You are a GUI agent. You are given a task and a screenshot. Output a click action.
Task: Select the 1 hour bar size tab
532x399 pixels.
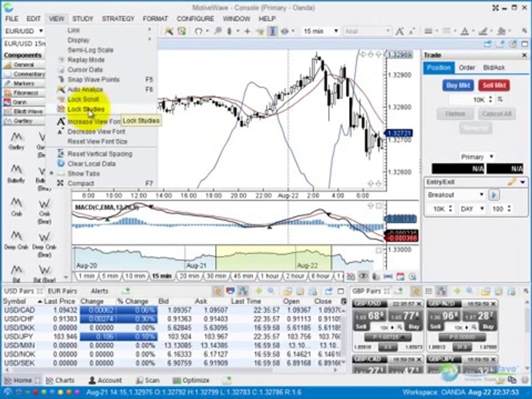pos(269,277)
